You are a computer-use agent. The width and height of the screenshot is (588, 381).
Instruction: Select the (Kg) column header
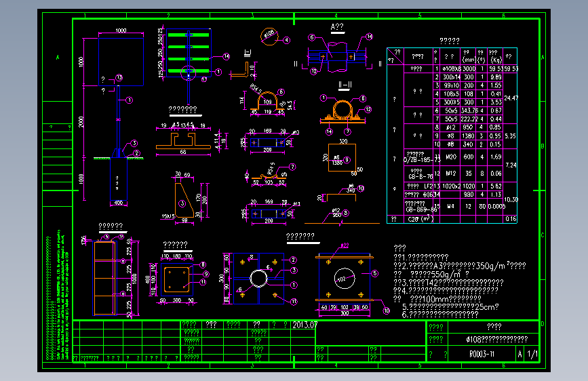(x=496, y=60)
